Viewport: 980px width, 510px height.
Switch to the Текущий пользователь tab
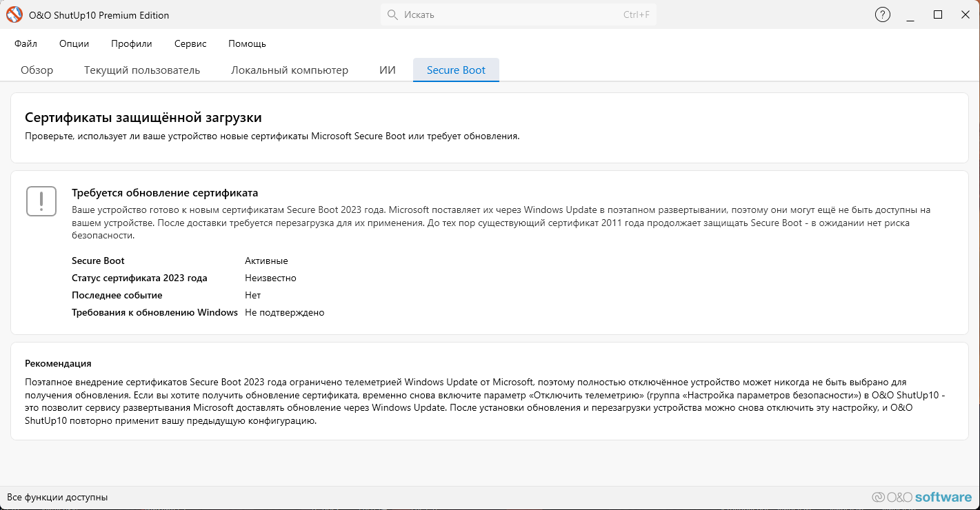[142, 70]
